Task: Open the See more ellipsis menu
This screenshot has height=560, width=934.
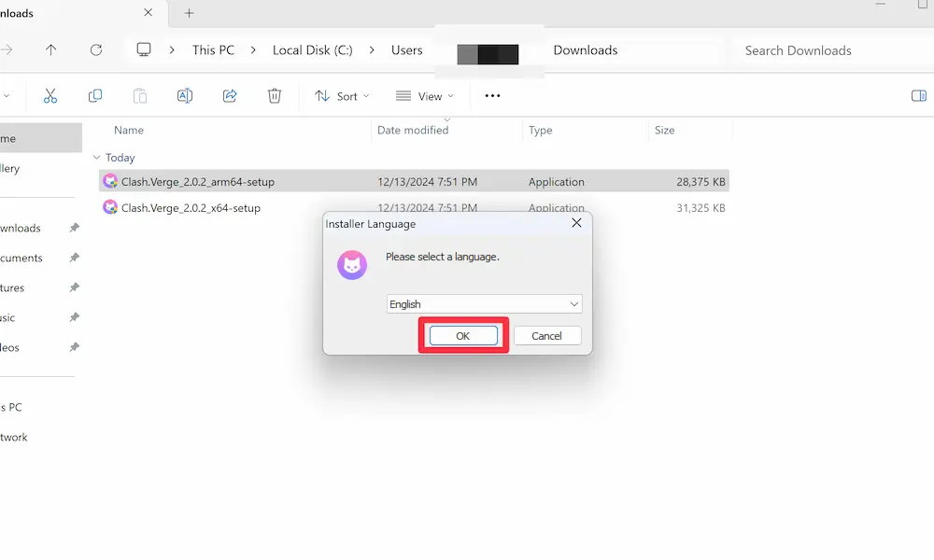Action: [x=492, y=96]
